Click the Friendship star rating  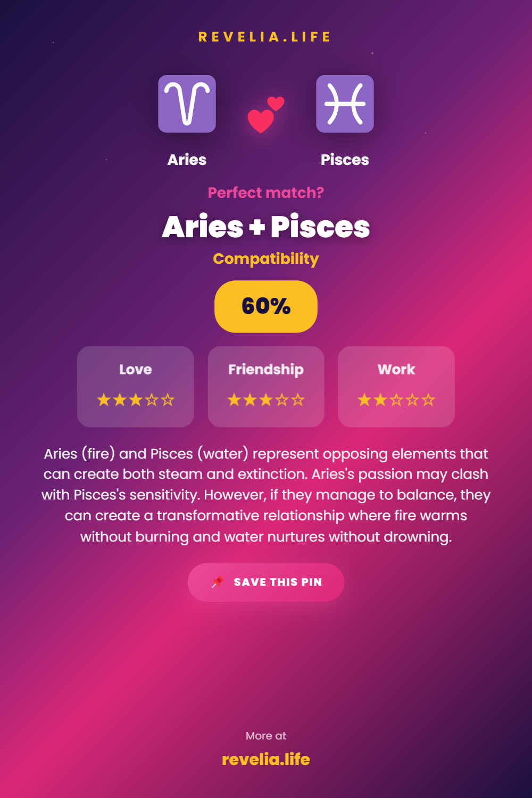(x=266, y=400)
